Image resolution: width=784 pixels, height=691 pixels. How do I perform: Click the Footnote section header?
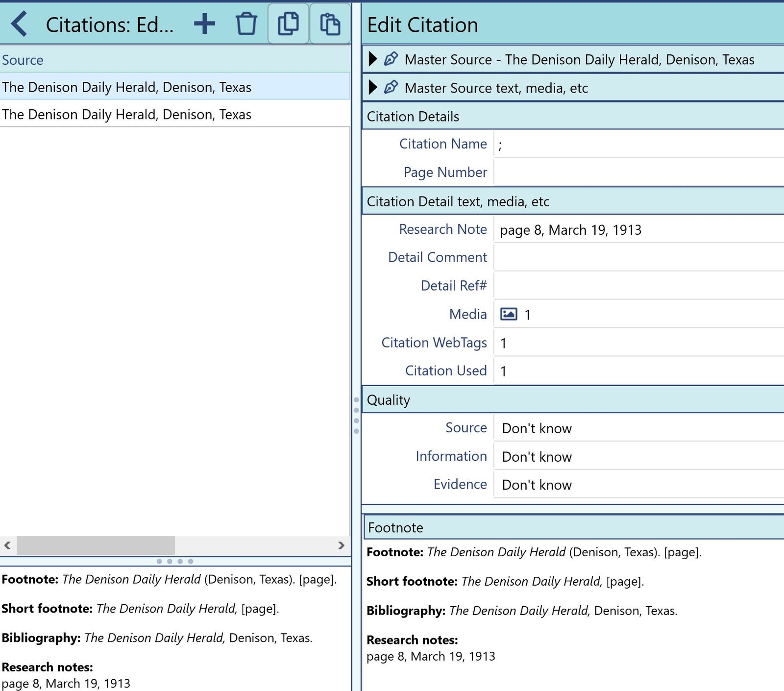(574, 527)
